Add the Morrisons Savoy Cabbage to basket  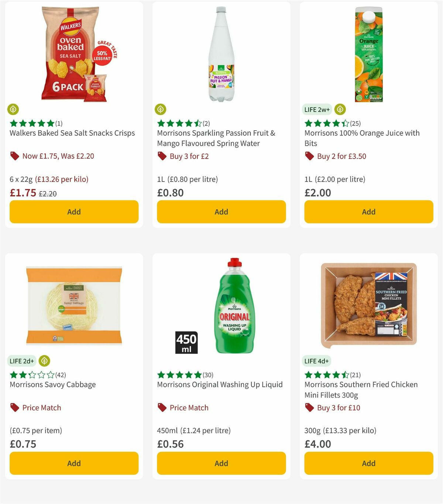[x=74, y=463]
